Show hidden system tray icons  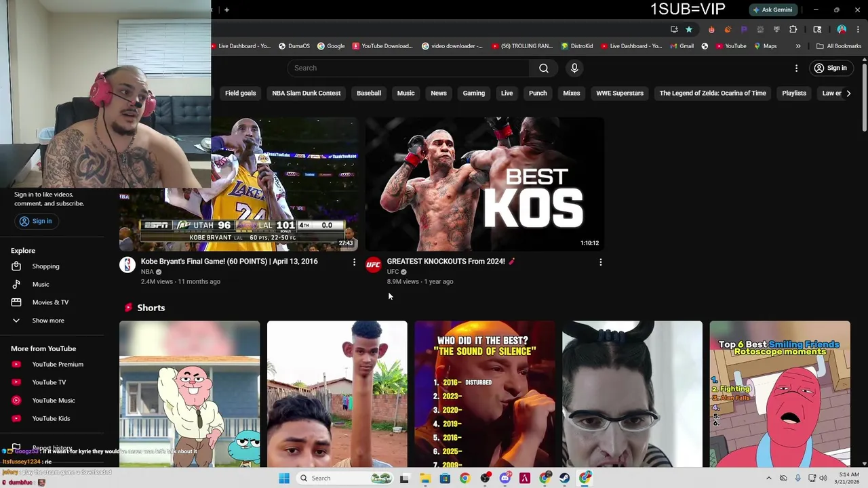click(x=768, y=479)
